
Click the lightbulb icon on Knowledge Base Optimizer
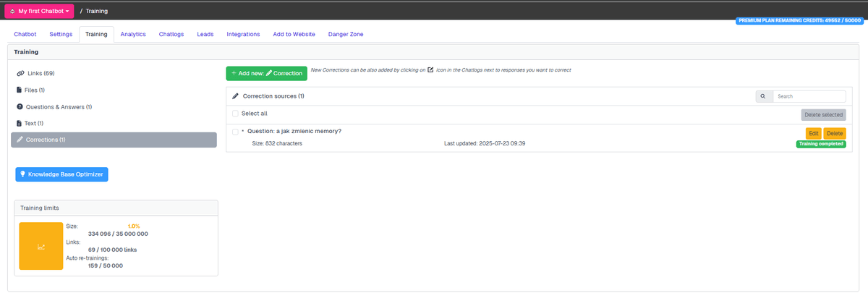point(22,174)
